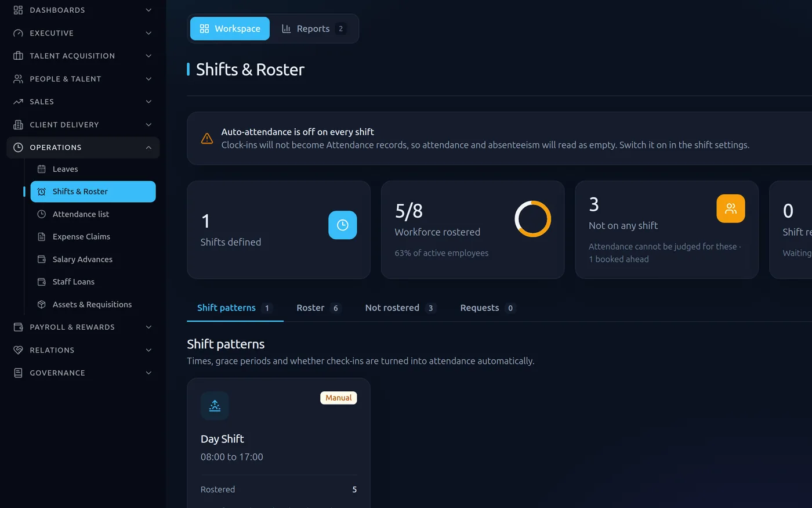Expand the Governance section chevron
The height and width of the screenshot is (508, 812).
pyautogui.click(x=148, y=373)
